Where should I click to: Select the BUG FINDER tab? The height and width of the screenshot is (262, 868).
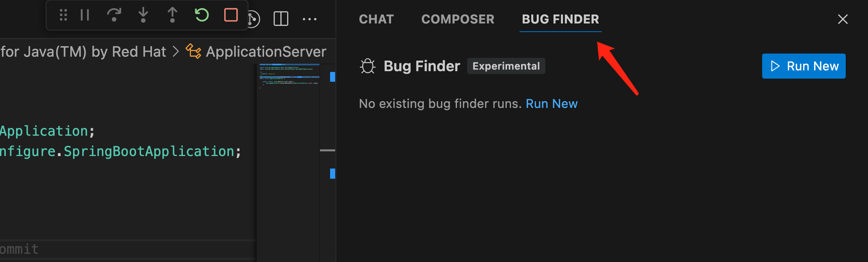(560, 19)
